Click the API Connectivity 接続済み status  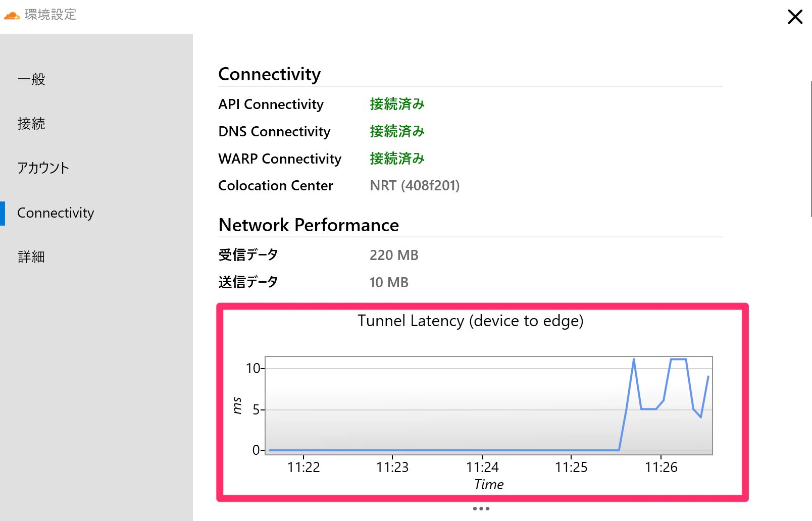[397, 104]
